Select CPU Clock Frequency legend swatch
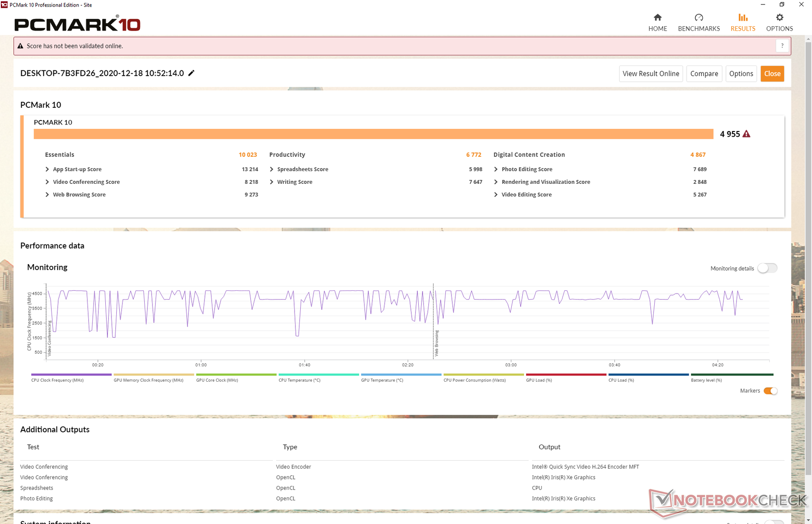The width and height of the screenshot is (812, 524). click(71, 375)
